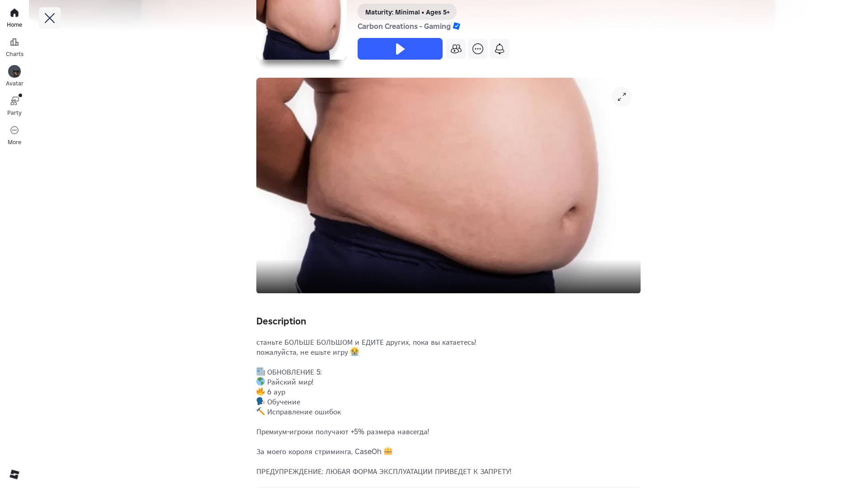Open the Home sidebar item
The height and width of the screenshot is (488, 868).
click(14, 18)
